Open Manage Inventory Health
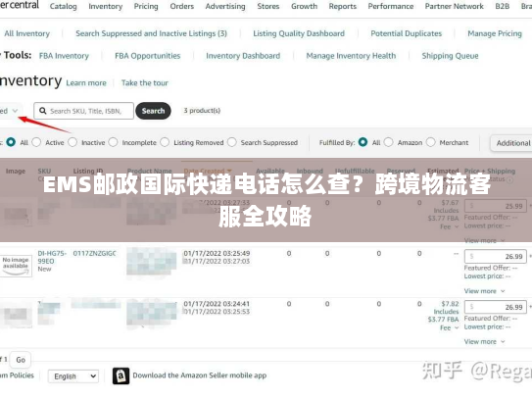Viewport: 532px width, 400px height. [x=351, y=56]
